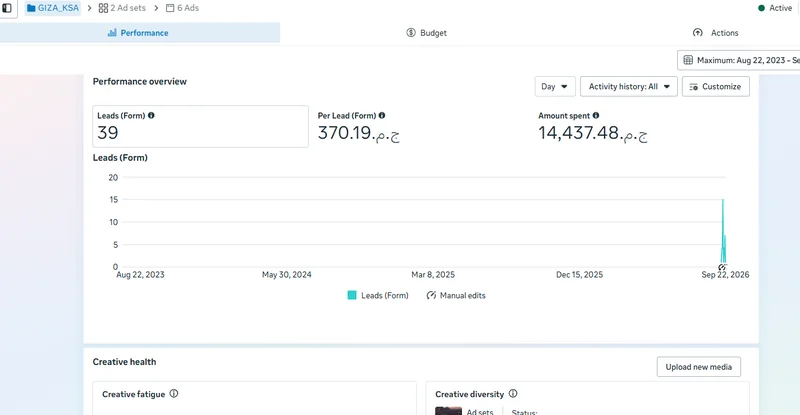Screen dimensions: 800x415
Task: Toggle the Manual edits legend item
Action: [x=456, y=295]
